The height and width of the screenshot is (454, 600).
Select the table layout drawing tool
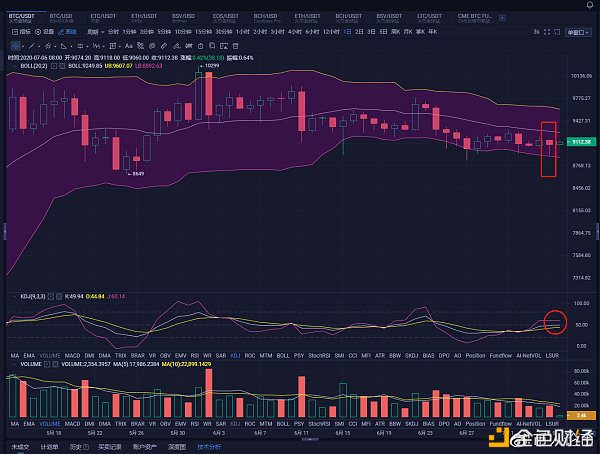click(x=112, y=46)
